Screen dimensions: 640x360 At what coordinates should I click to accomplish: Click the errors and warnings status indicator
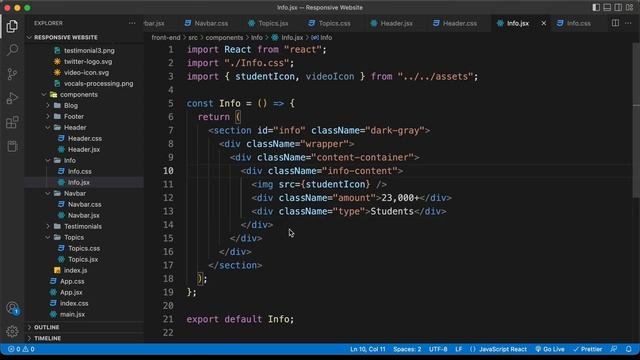(21, 349)
